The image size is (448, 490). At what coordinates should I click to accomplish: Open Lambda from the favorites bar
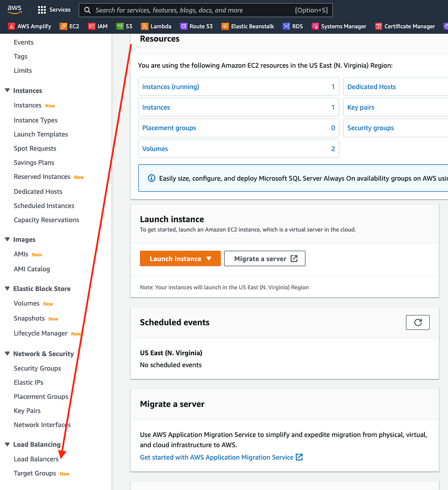coord(156,26)
